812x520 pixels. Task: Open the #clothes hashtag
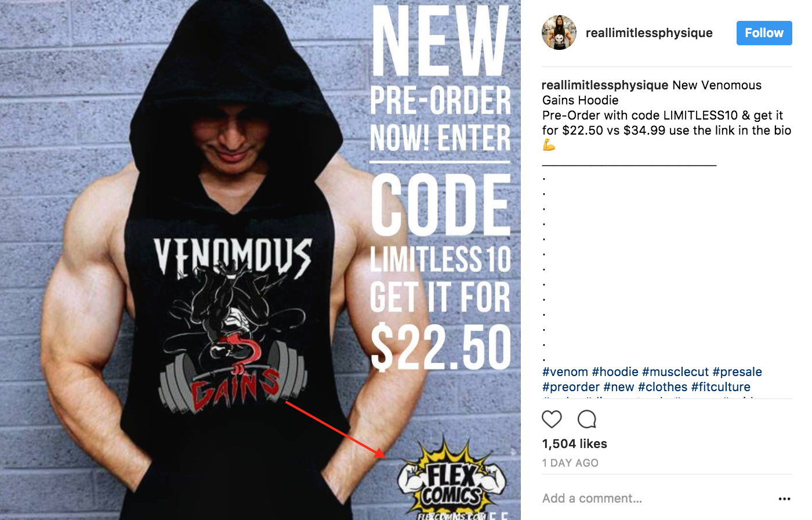[x=663, y=387]
